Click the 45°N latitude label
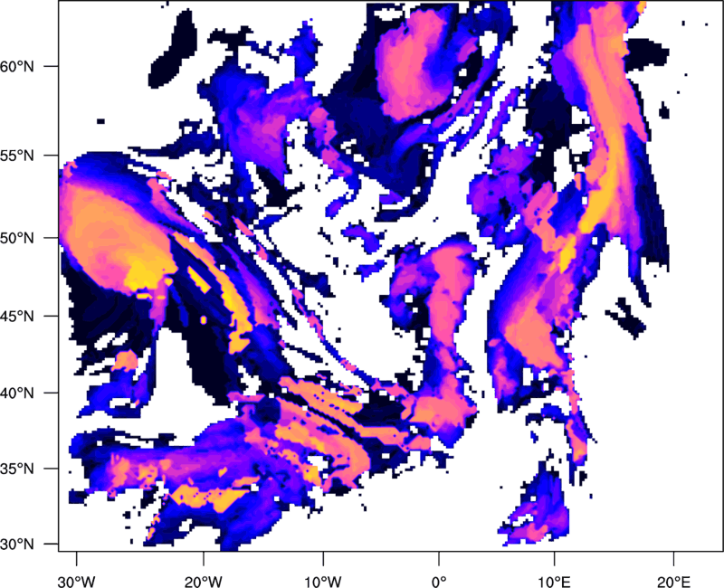 [x=17, y=316]
